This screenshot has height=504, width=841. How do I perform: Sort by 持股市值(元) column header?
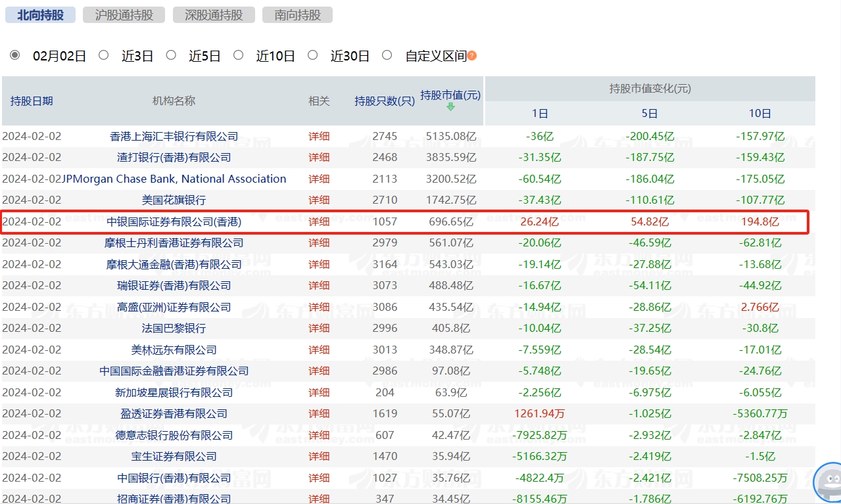coord(450,95)
